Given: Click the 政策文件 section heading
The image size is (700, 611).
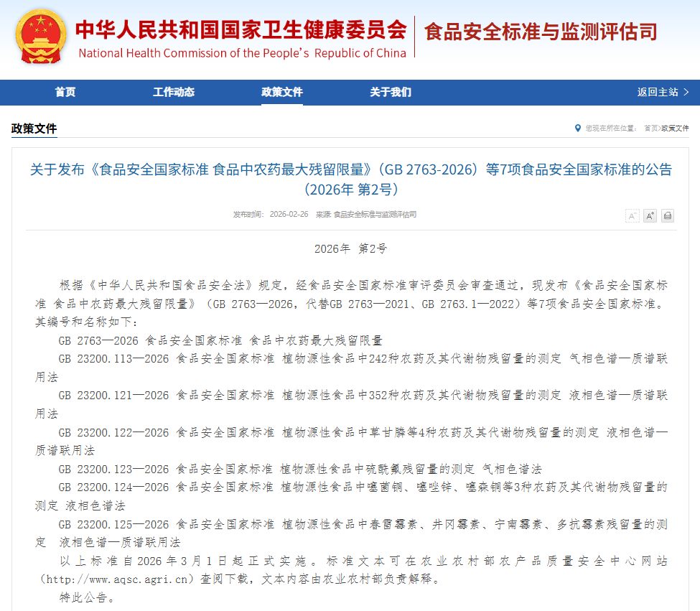Looking at the screenshot, I should point(34,129).
